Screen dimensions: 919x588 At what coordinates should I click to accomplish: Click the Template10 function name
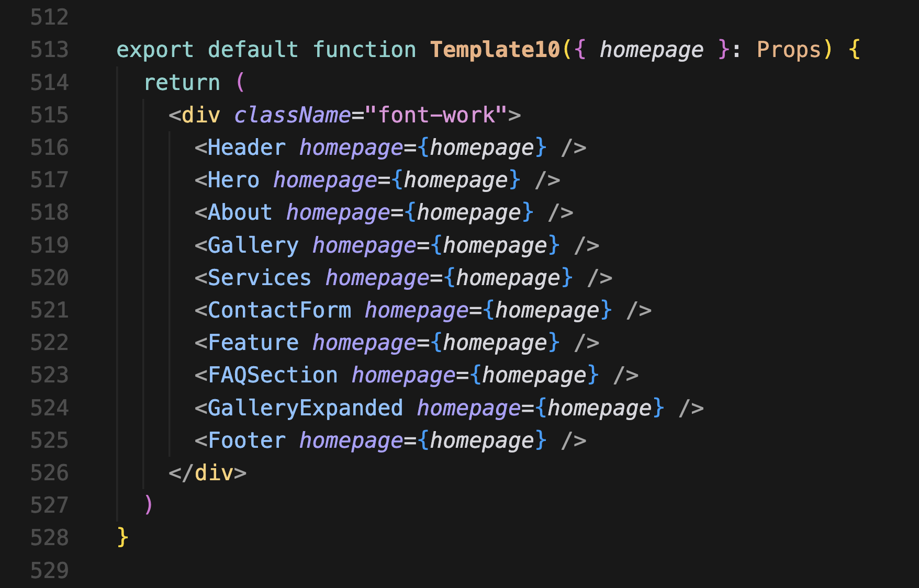coord(495,50)
